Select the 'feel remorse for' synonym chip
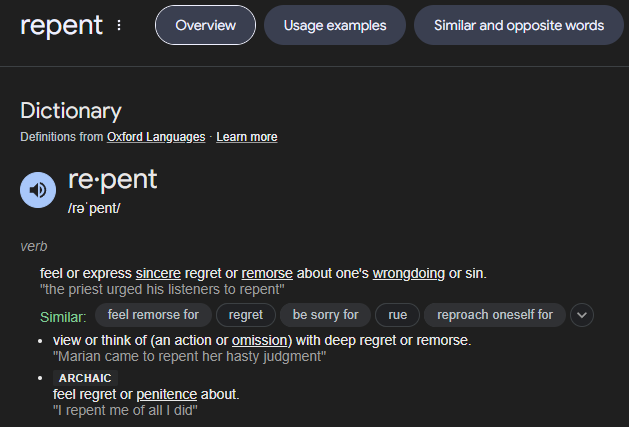Viewport: 629px width, 427px height. (153, 315)
